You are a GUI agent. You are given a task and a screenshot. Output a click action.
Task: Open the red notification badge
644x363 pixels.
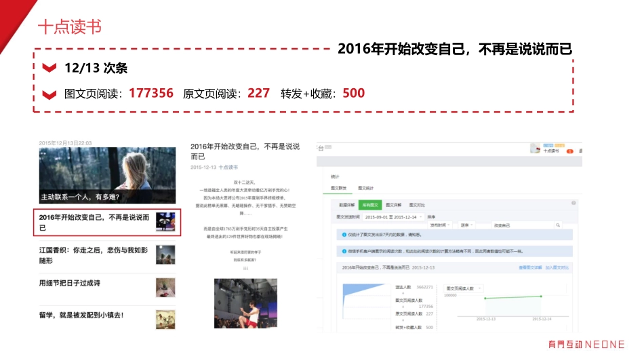(x=569, y=151)
